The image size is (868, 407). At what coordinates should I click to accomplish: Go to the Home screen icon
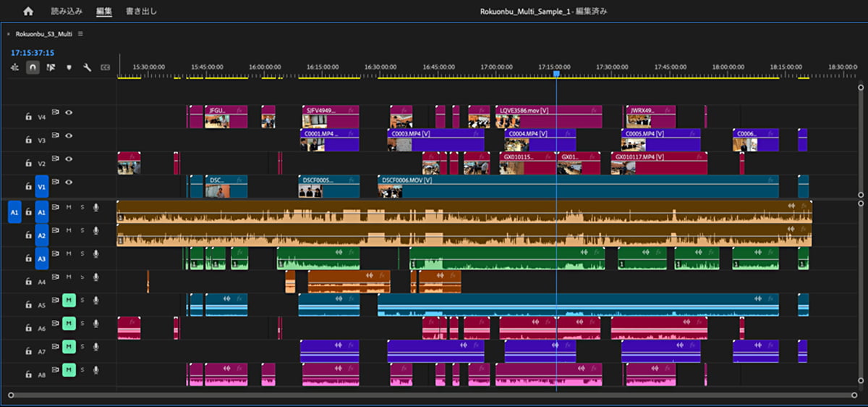tap(28, 12)
